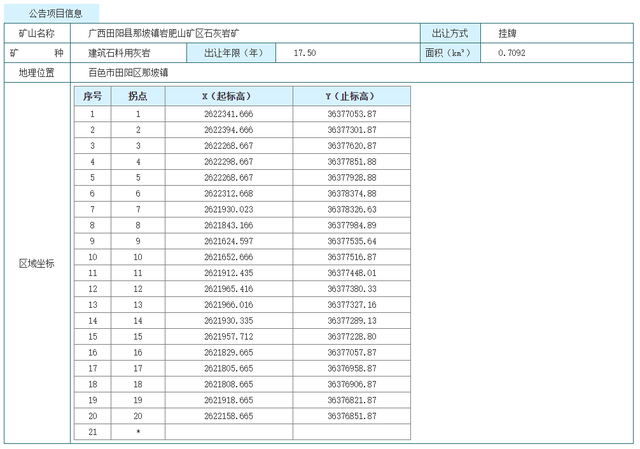This screenshot has width=640, height=449.
Task: Click the 矿山名称 label cell
Action: [37, 33]
